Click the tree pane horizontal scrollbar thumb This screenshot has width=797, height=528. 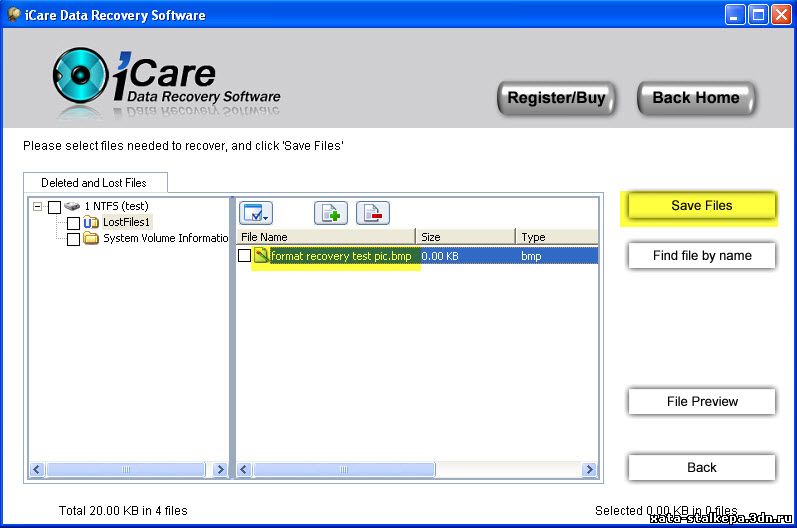[126, 470]
